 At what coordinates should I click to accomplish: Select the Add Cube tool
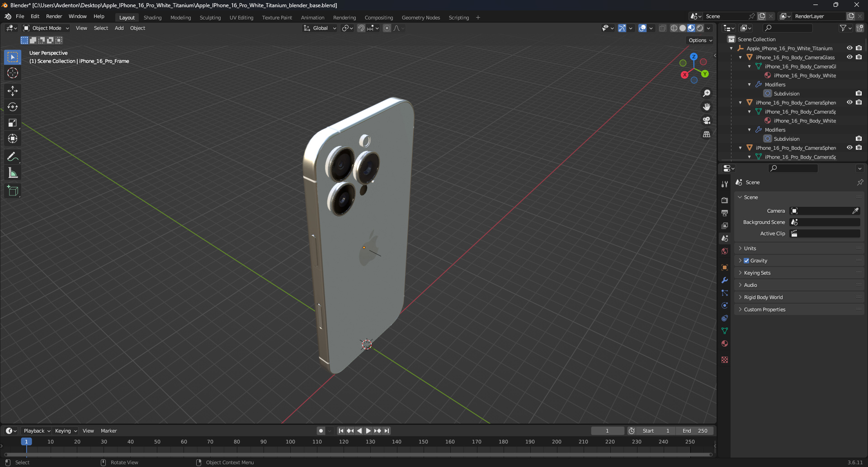[x=13, y=191]
